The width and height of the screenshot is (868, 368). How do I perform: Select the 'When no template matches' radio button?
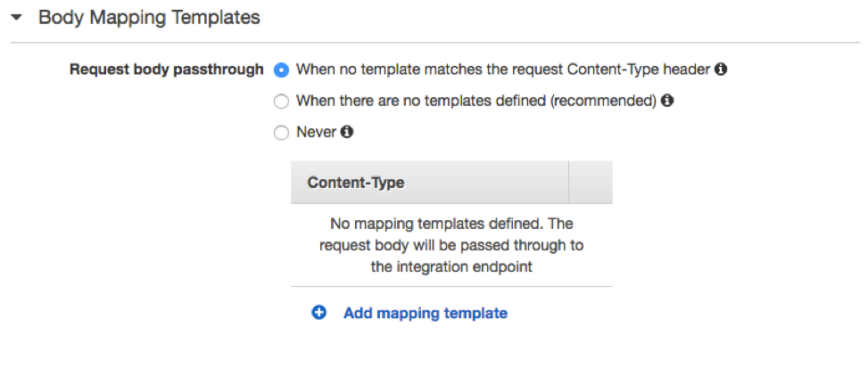pos(282,70)
